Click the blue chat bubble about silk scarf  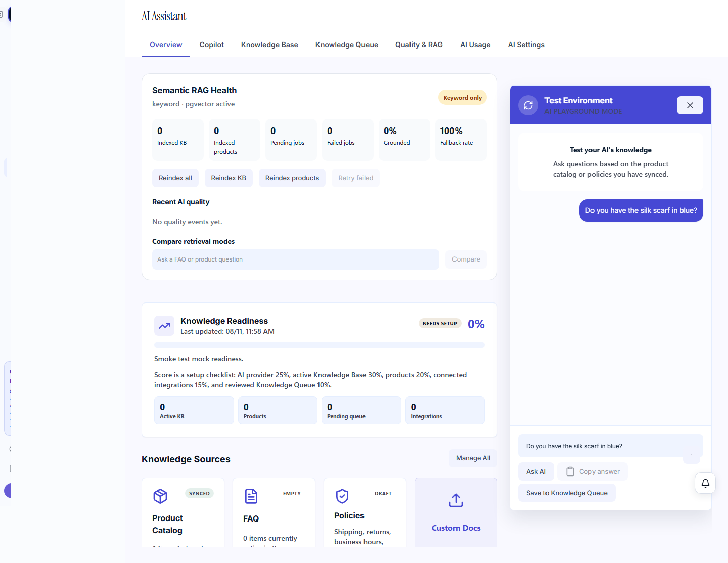(641, 210)
